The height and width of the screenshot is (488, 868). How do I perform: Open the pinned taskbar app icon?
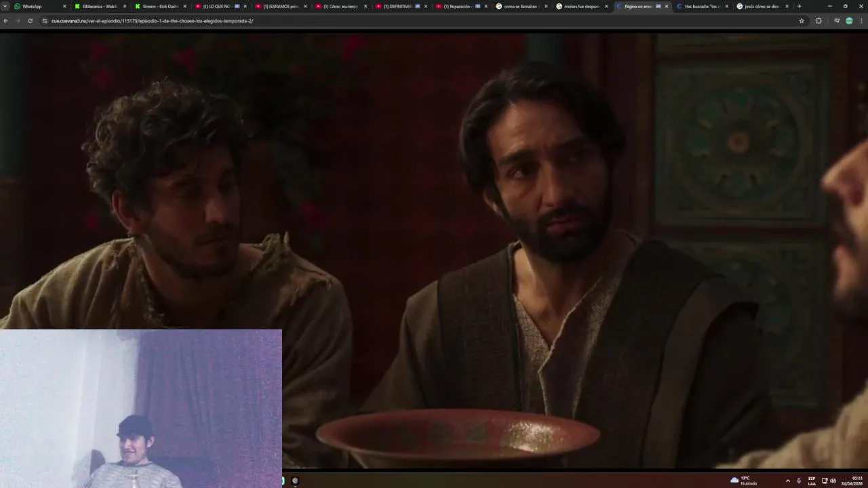(295, 481)
